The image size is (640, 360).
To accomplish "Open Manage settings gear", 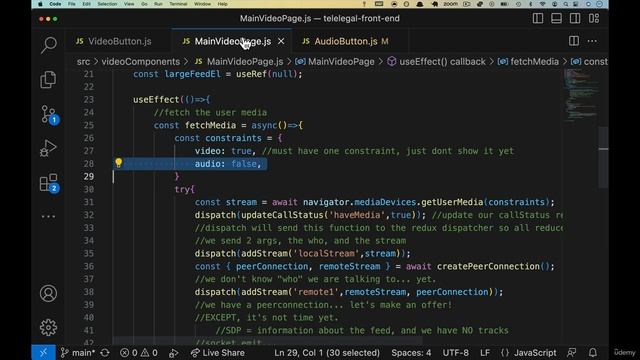I will 48,327.
